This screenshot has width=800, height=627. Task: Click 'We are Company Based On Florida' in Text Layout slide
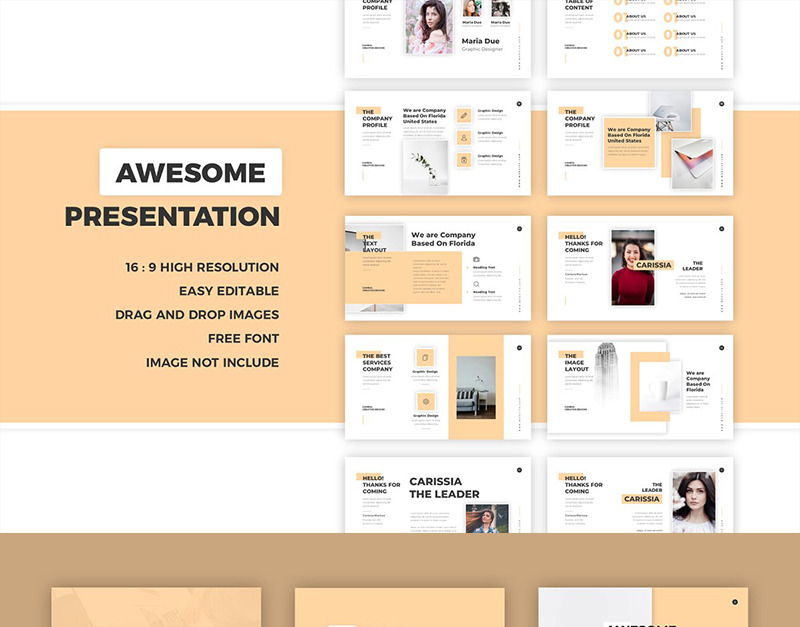443,239
